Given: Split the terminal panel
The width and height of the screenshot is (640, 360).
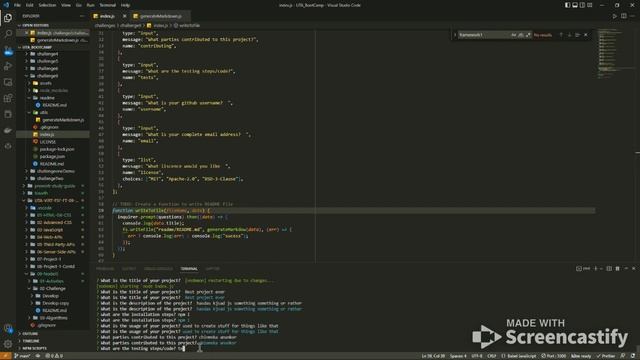Looking at the screenshot, I should click(609, 269).
